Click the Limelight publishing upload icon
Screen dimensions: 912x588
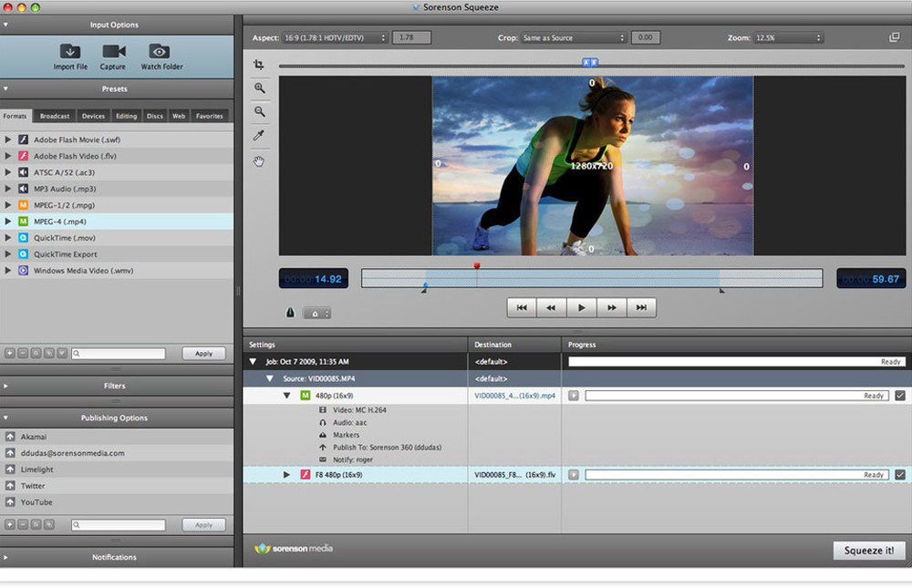10,469
